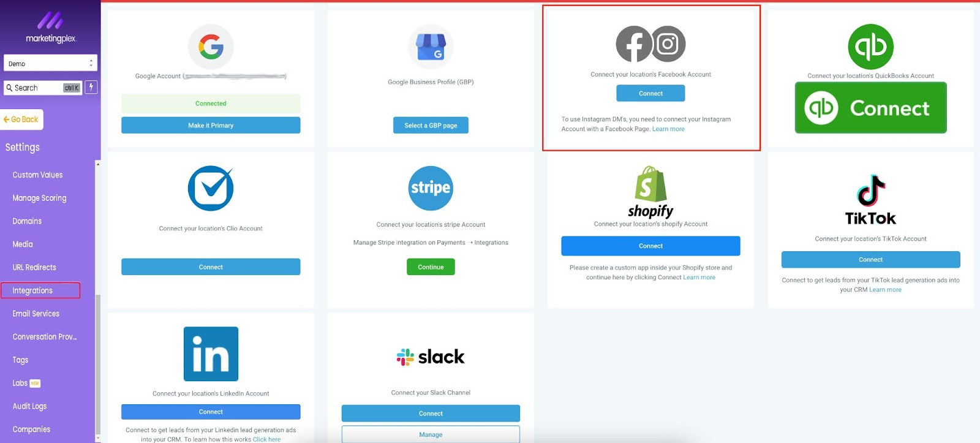Viewport: 980px width, 443px height.
Task: Click the Google account logo icon
Action: point(211,47)
